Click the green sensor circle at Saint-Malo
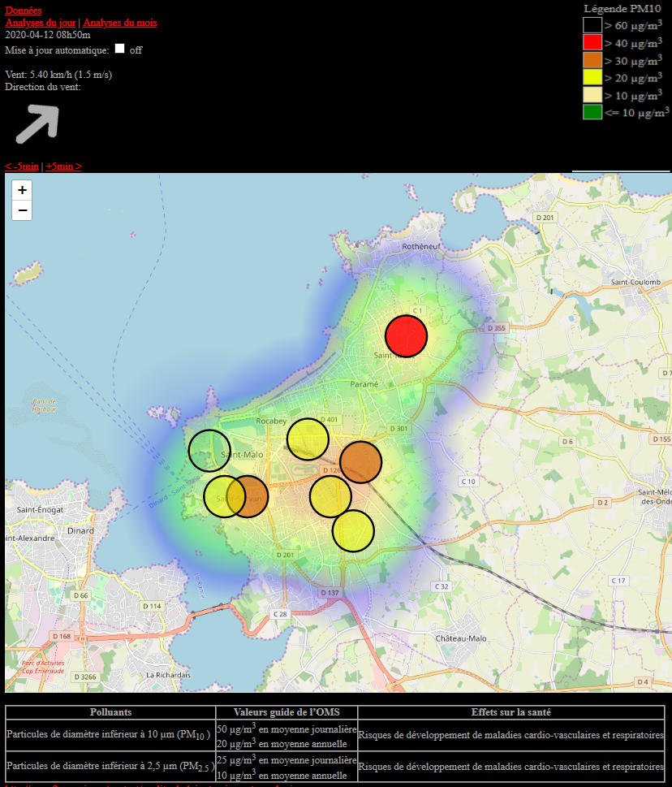 209,451
